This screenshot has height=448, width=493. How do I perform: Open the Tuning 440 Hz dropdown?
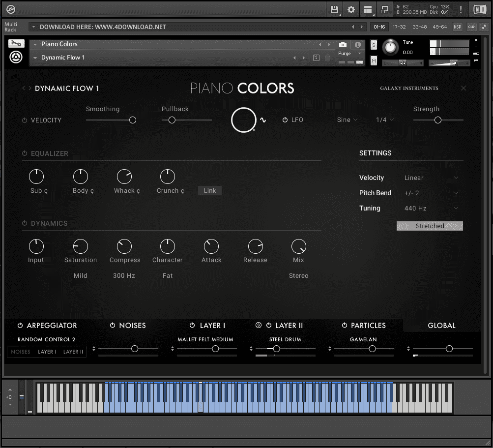point(431,208)
